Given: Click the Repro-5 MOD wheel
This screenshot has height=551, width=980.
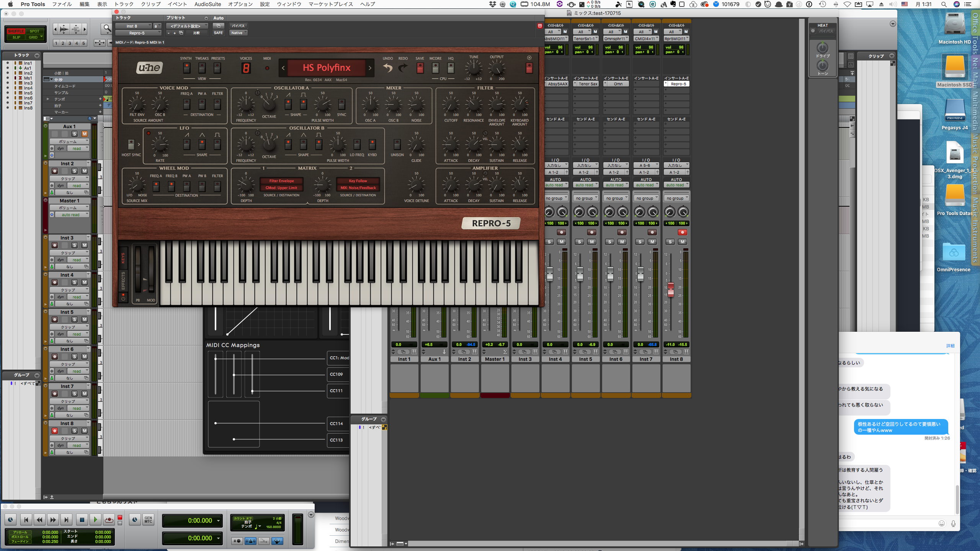Looking at the screenshot, I should pos(151,270).
